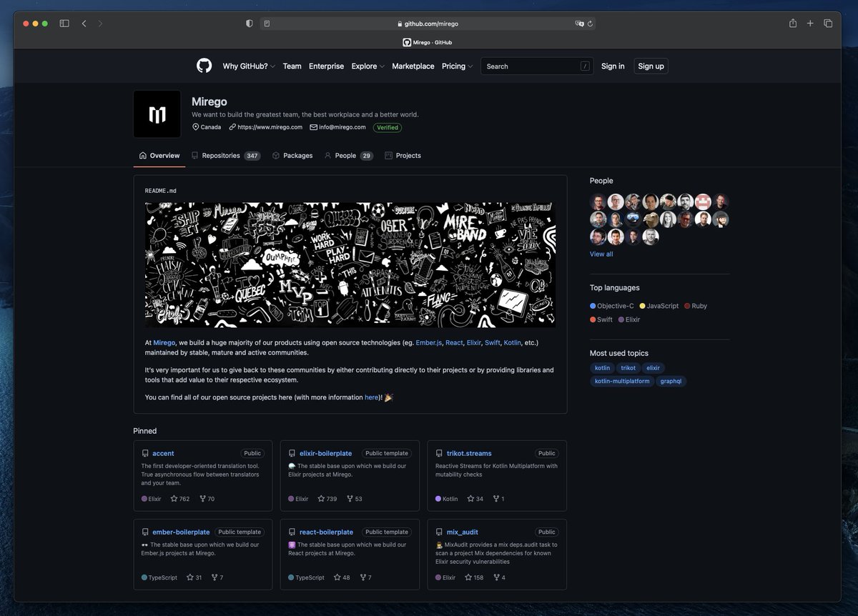The image size is (858, 616).
Task: Click the GitHub search input field
Action: 537,66
